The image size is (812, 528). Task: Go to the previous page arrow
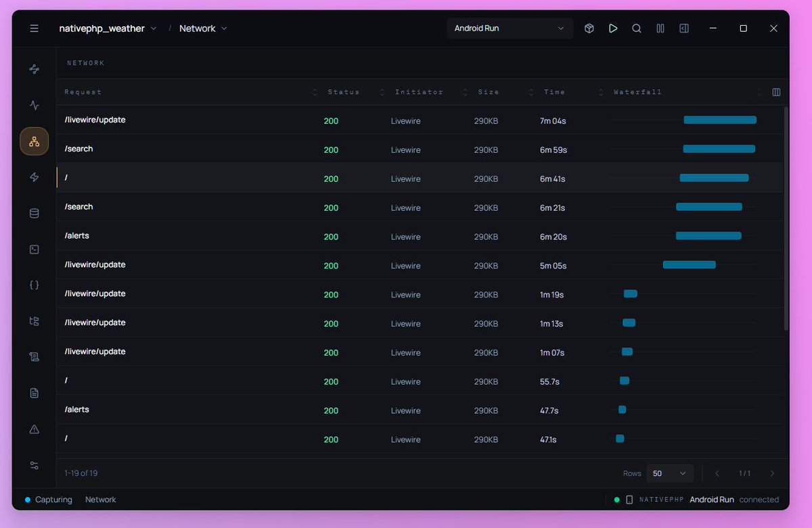(717, 473)
